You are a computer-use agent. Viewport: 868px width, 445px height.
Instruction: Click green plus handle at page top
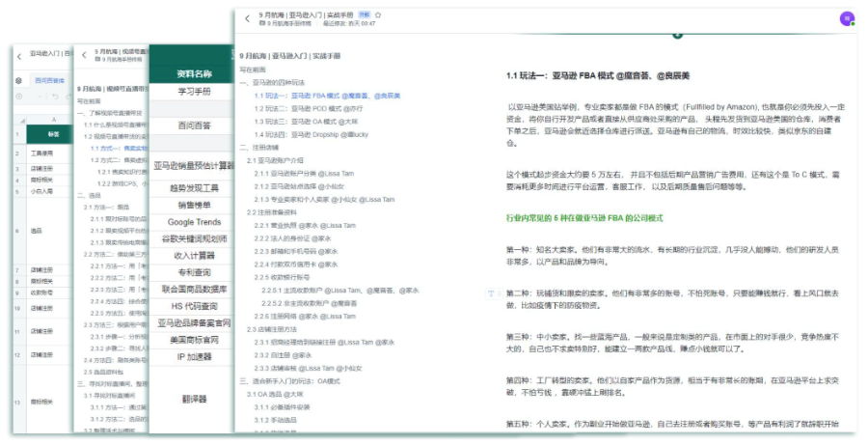pos(677,36)
